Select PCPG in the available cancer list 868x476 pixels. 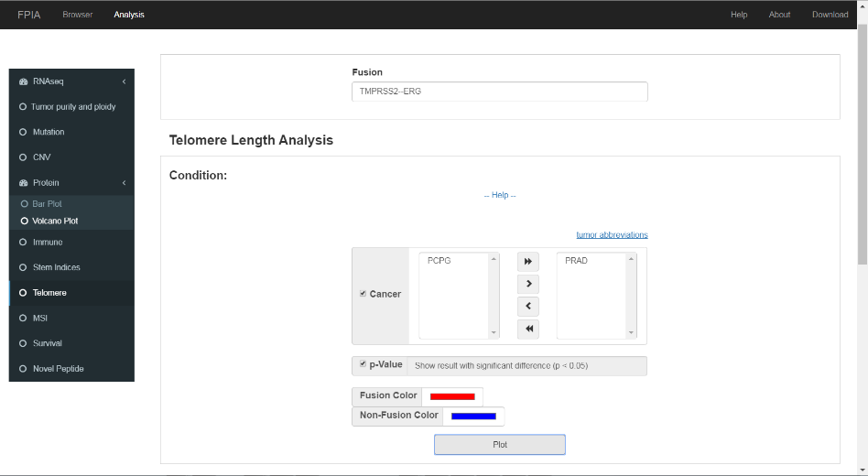point(439,260)
